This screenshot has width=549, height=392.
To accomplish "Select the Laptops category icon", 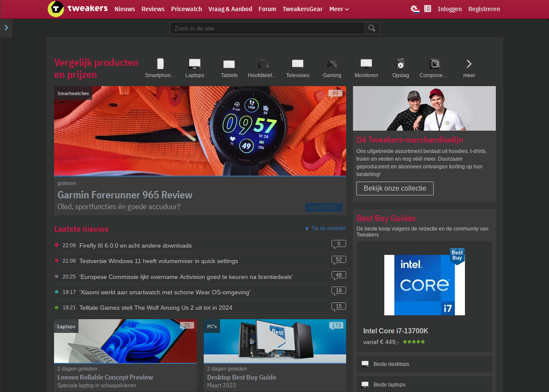I will coord(195,64).
